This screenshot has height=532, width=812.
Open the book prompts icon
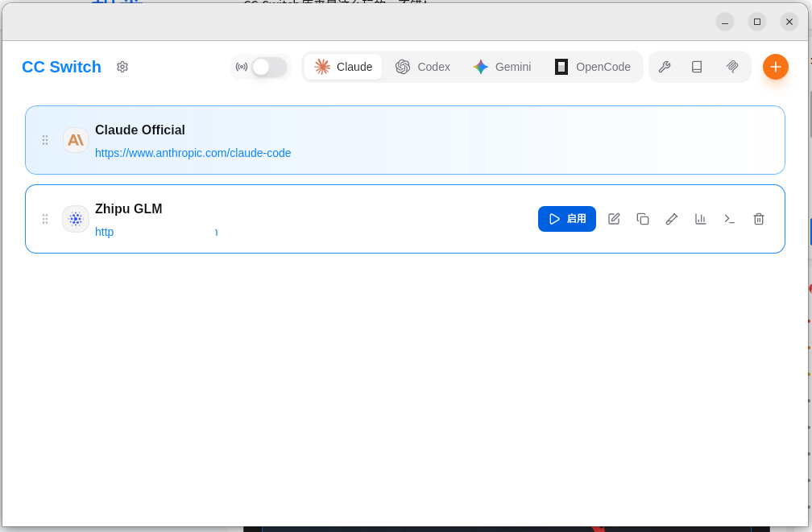click(697, 67)
